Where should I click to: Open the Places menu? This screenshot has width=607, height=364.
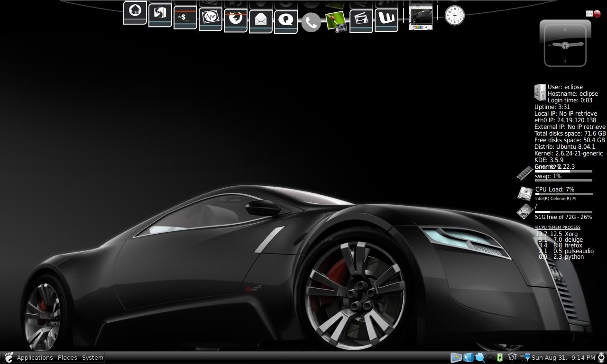[x=67, y=357]
